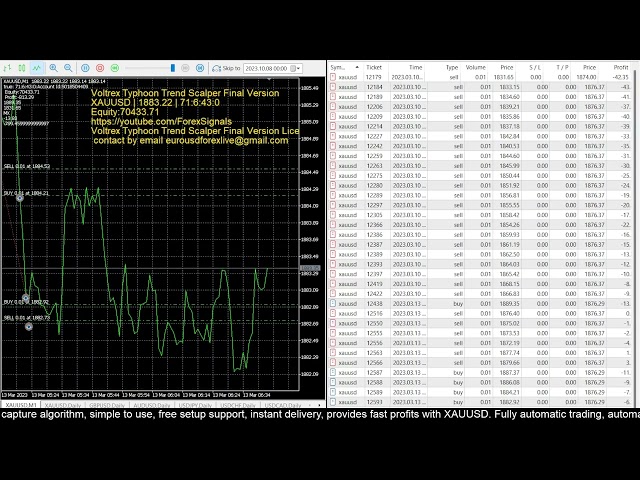Viewport: 640px width, 480px height.
Task: Stop the strategy tester run
Action: (x=100, y=68)
